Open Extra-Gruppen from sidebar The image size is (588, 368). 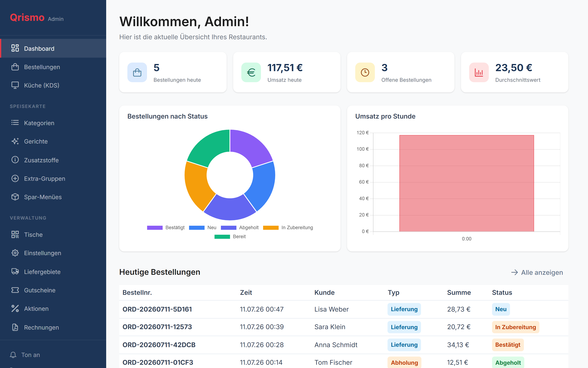(x=53, y=179)
